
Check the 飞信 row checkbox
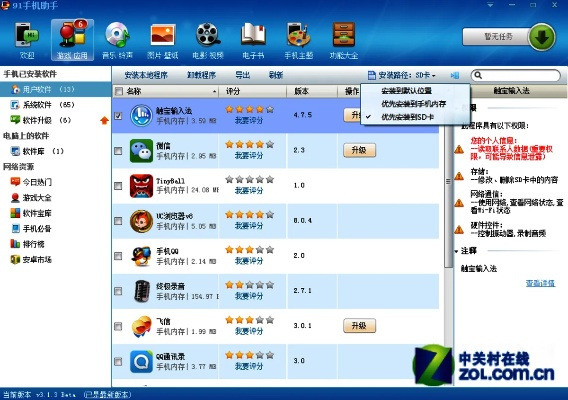[x=118, y=326]
